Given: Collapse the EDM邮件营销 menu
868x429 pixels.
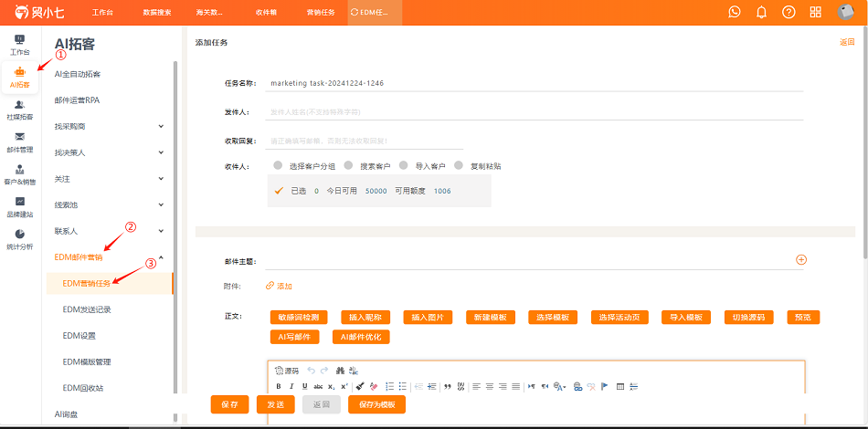Looking at the screenshot, I should pyautogui.click(x=161, y=257).
